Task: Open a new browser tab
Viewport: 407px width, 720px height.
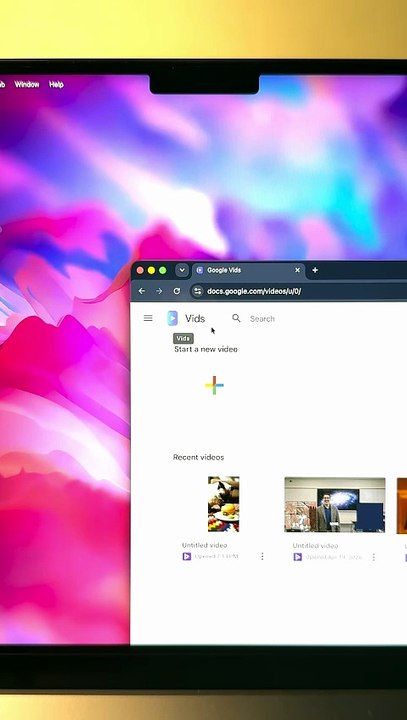Action: pos(315,270)
